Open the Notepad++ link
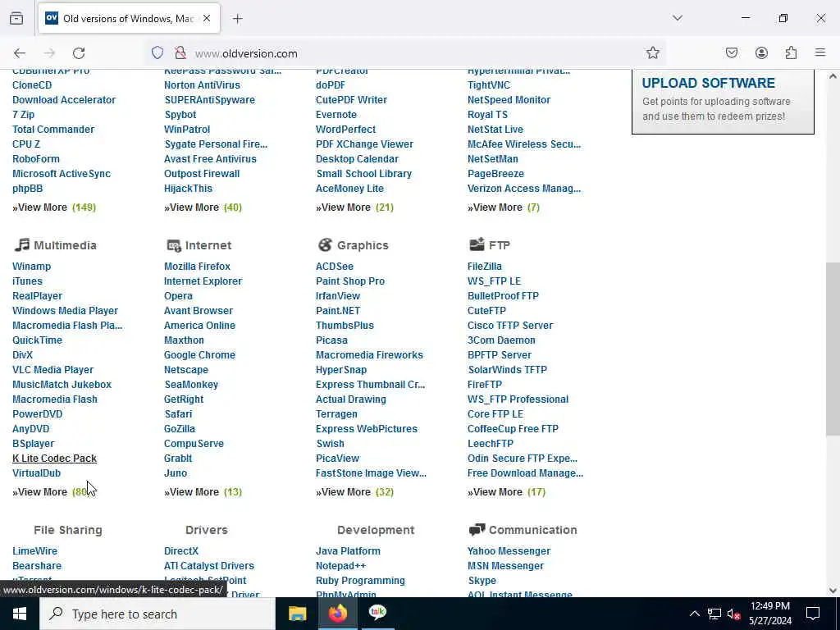840x630 pixels. (340, 566)
